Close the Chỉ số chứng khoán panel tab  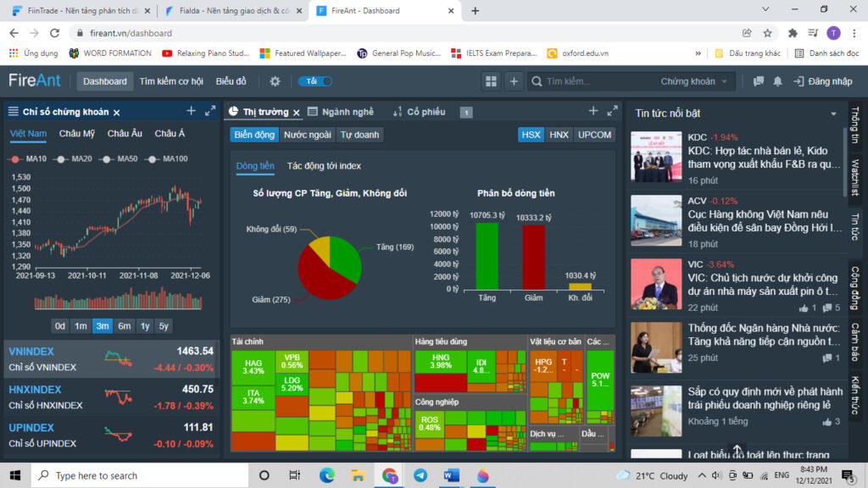(x=117, y=113)
